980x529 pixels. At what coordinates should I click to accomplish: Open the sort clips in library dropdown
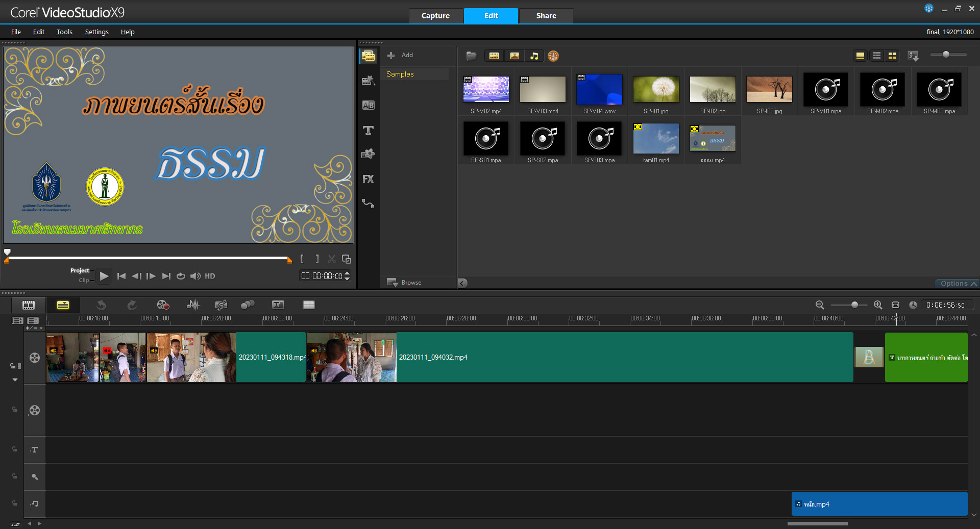pos(913,56)
